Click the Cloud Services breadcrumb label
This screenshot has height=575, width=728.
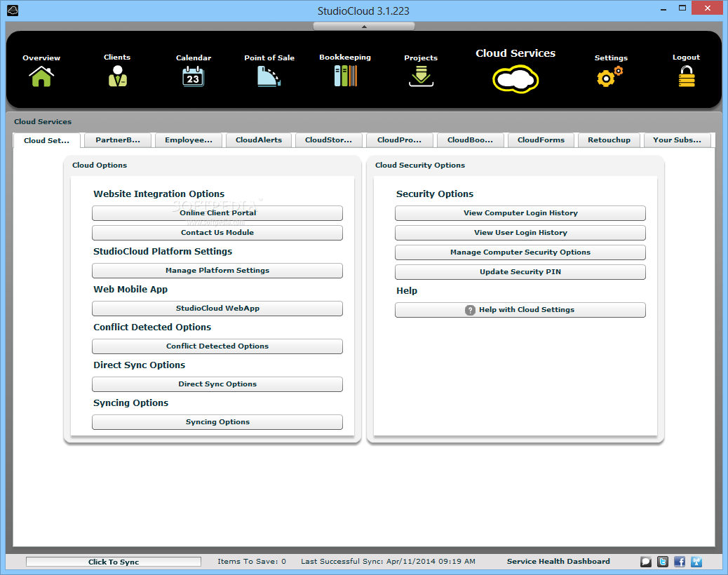(x=43, y=121)
